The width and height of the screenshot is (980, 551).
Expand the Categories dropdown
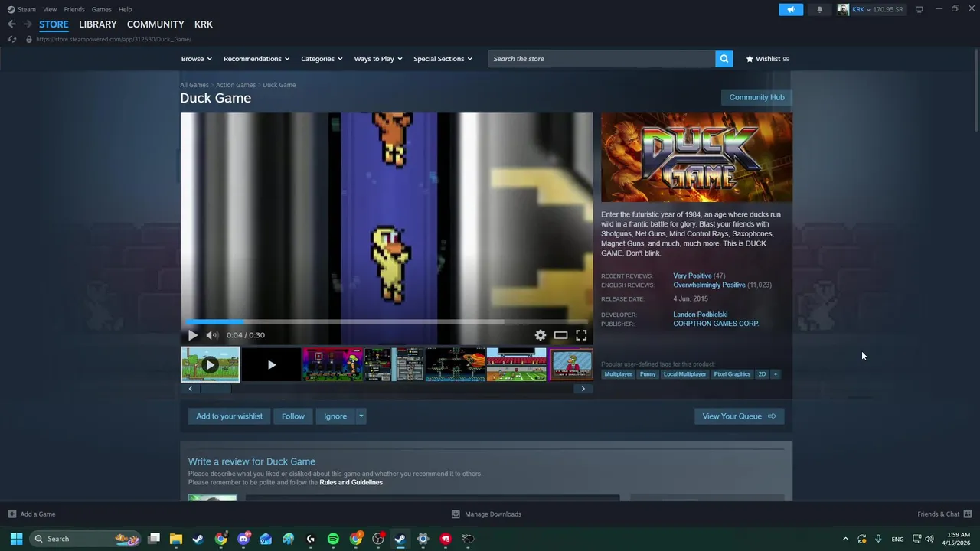click(322, 59)
